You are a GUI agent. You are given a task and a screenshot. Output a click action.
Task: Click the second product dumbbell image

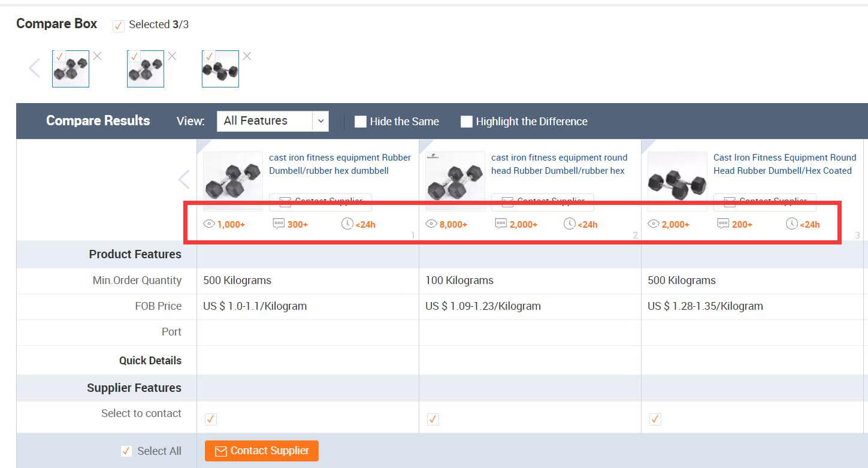click(455, 181)
